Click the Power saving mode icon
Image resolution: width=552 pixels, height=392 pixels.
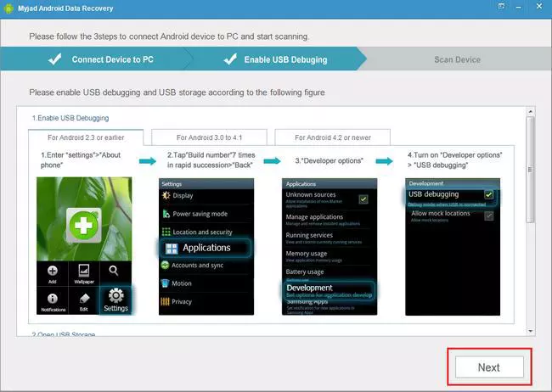[x=166, y=214]
